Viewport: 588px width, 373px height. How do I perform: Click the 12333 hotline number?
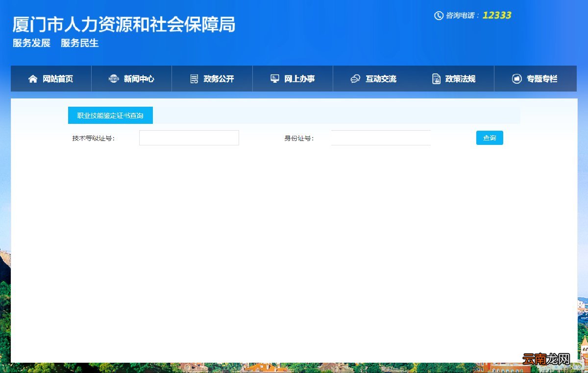click(497, 15)
